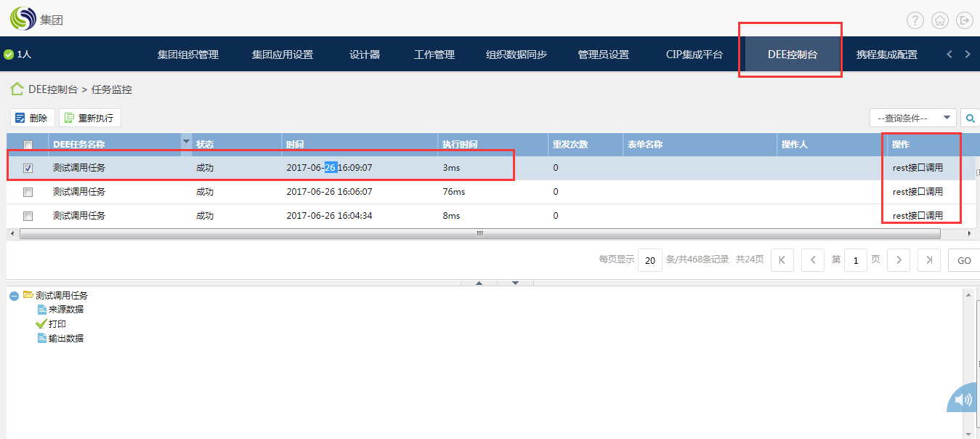Move panel splitter down arrow
980x439 pixels.
pyautogui.click(x=515, y=283)
